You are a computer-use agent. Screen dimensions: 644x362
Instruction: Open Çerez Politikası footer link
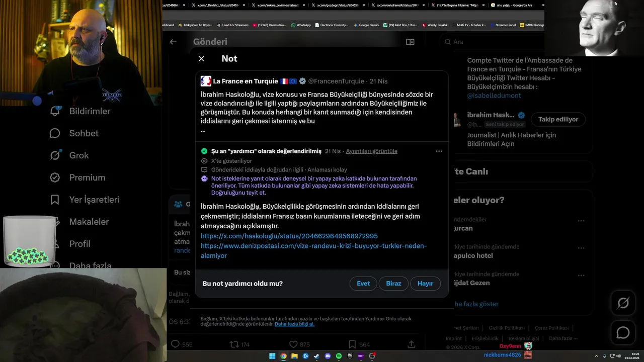551,328
